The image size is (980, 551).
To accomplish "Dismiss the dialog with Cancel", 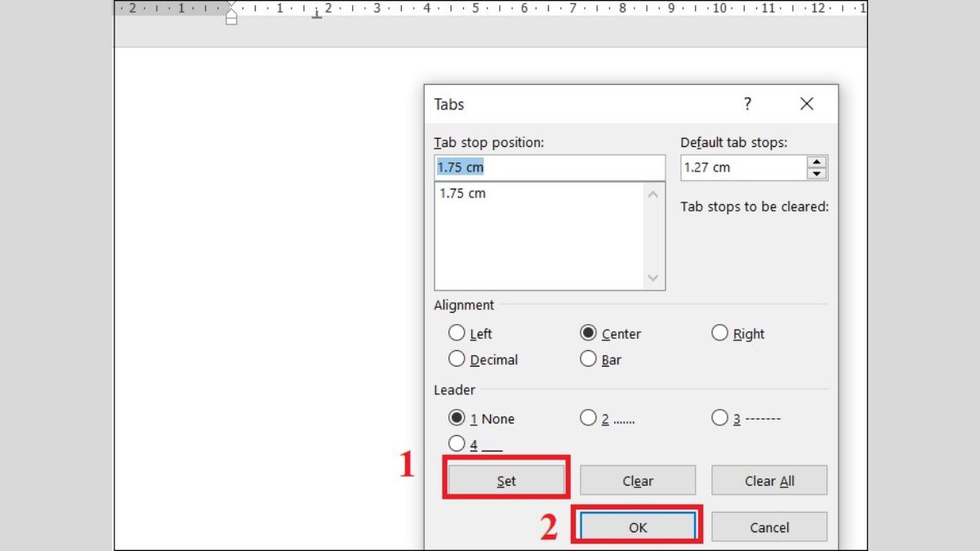I will [x=768, y=527].
